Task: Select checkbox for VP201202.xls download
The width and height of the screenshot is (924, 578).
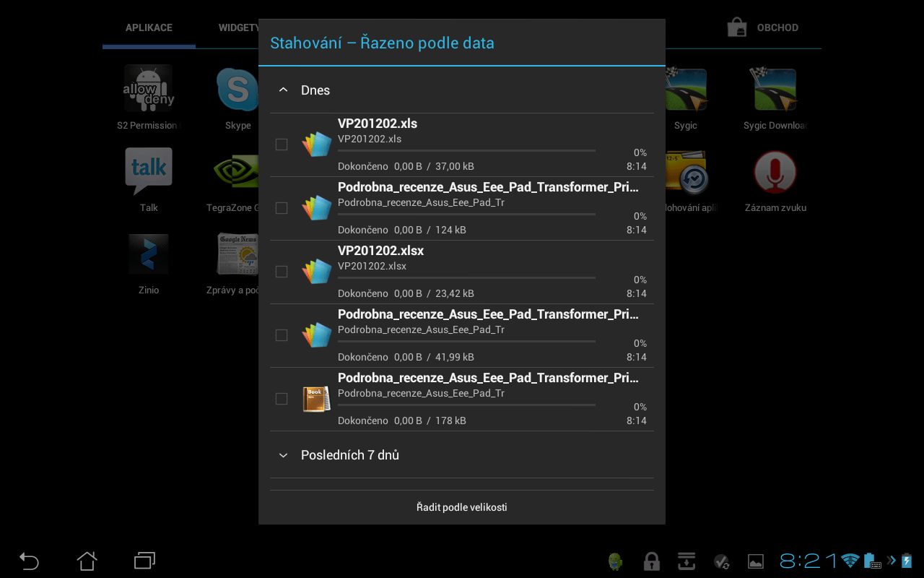Action: 282,144
